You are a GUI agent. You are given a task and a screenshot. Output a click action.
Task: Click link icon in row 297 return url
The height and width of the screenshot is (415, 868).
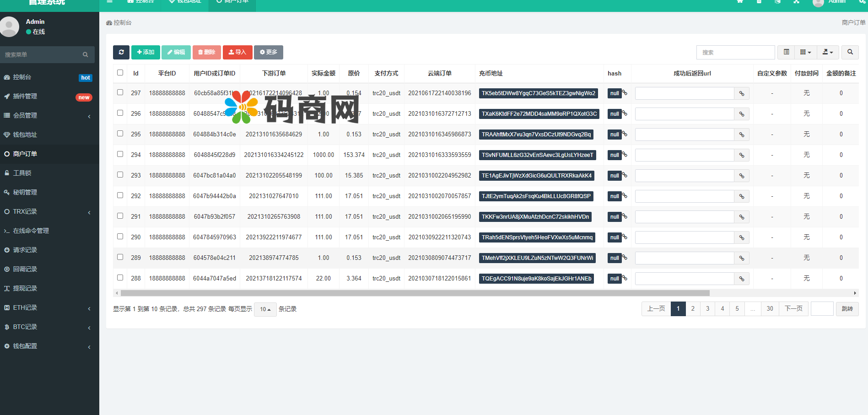pyautogui.click(x=741, y=93)
